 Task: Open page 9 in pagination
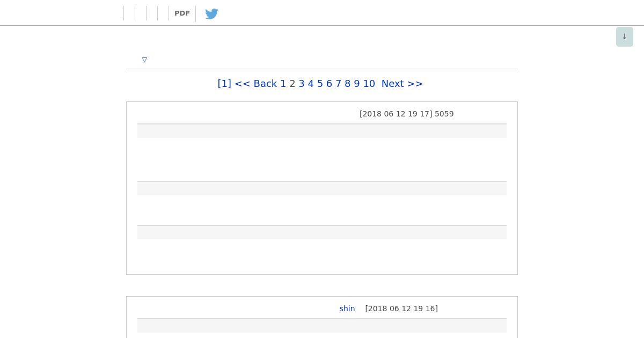[357, 84]
